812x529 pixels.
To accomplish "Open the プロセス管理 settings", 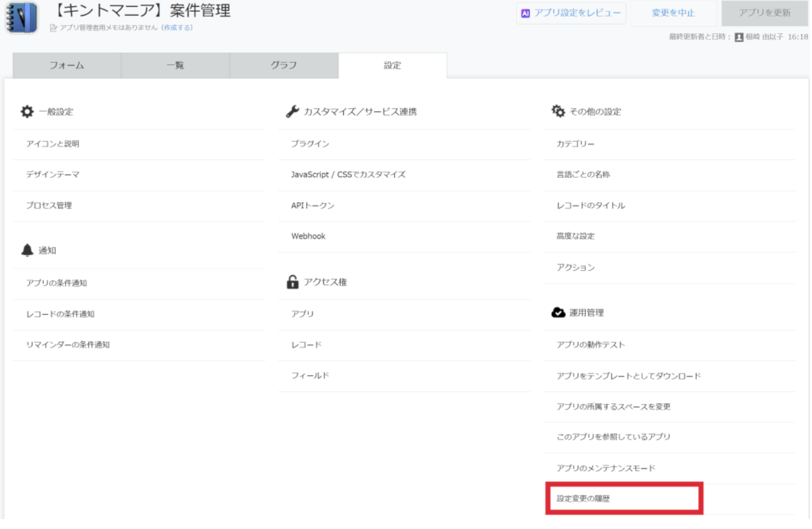I will point(49,205).
